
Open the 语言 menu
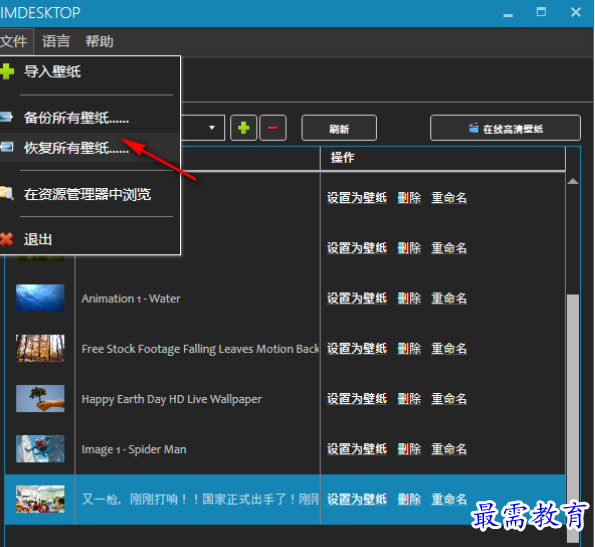point(56,41)
